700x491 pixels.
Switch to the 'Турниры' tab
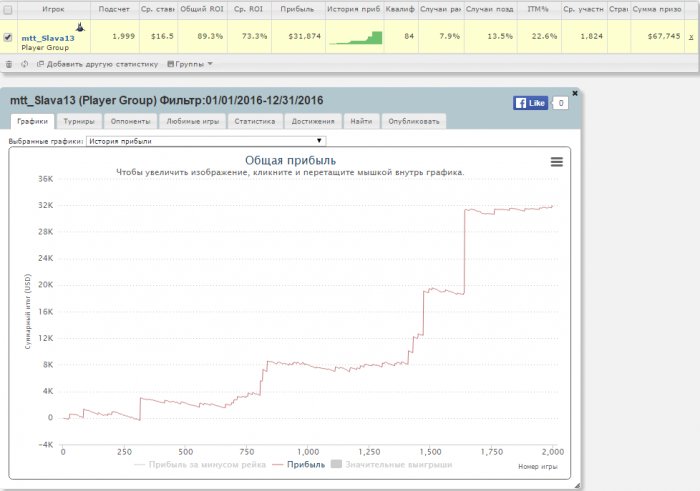(x=78, y=121)
